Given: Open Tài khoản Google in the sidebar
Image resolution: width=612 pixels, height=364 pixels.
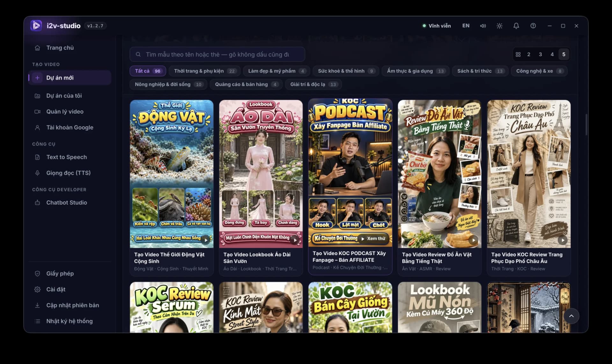Looking at the screenshot, I should (69, 127).
